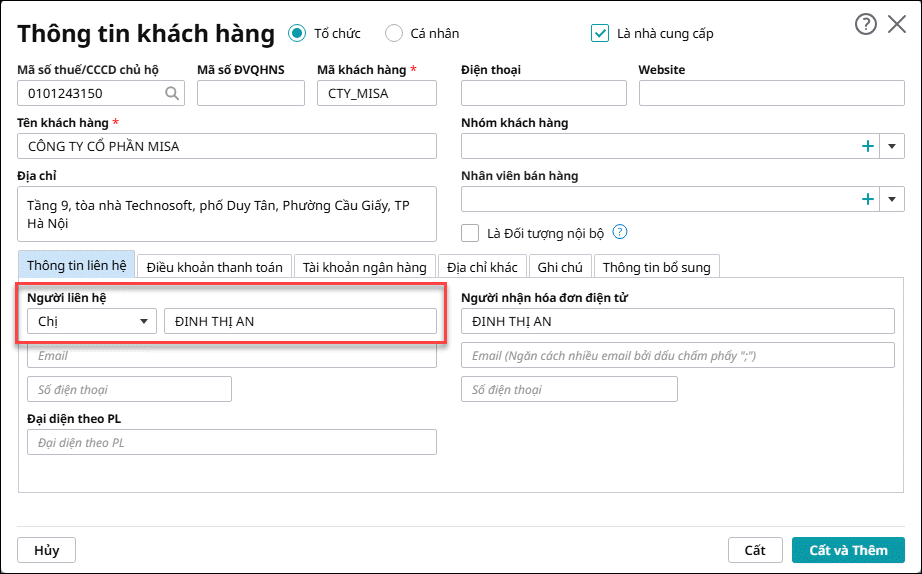Open the help question mark icon
The height and width of the screenshot is (574, 922).
pyautogui.click(x=866, y=25)
